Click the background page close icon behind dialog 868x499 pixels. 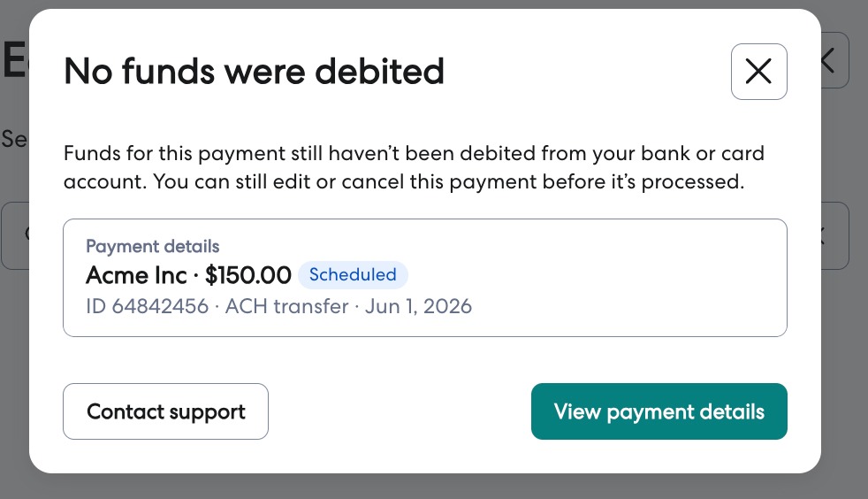click(834, 60)
